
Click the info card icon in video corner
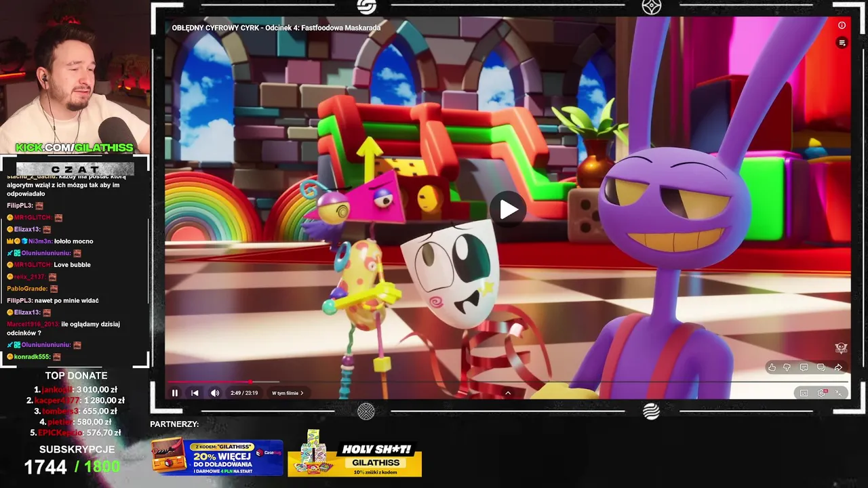click(x=842, y=26)
